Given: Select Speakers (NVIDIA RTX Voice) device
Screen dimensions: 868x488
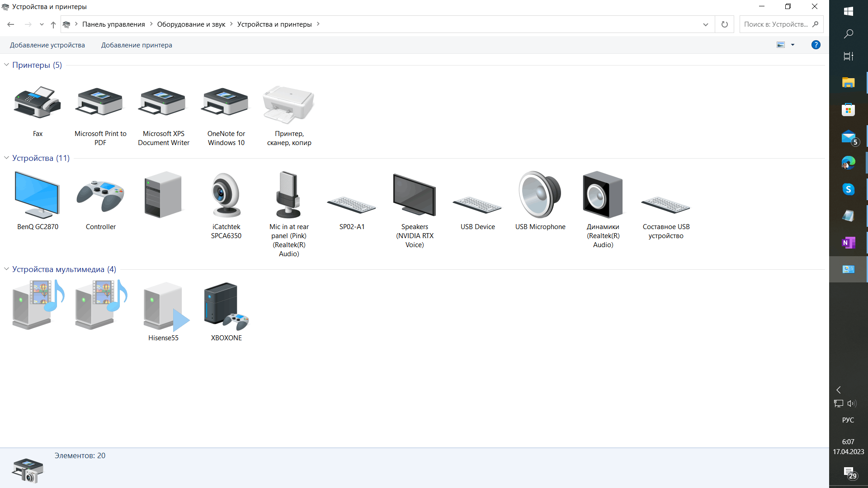Looking at the screenshot, I should pos(415,195).
